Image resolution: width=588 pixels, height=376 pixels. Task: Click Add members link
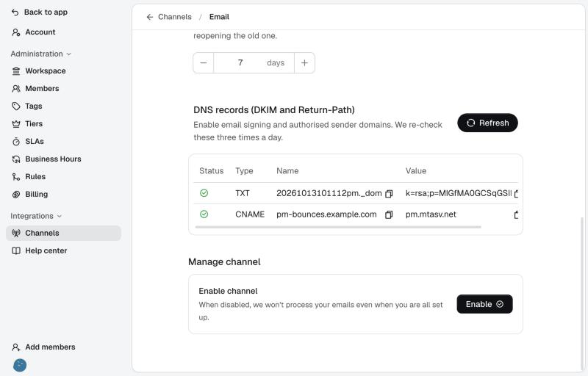click(x=50, y=347)
